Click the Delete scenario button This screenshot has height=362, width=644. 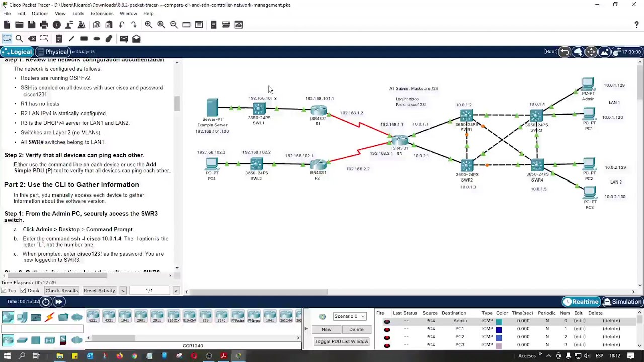coord(356,329)
